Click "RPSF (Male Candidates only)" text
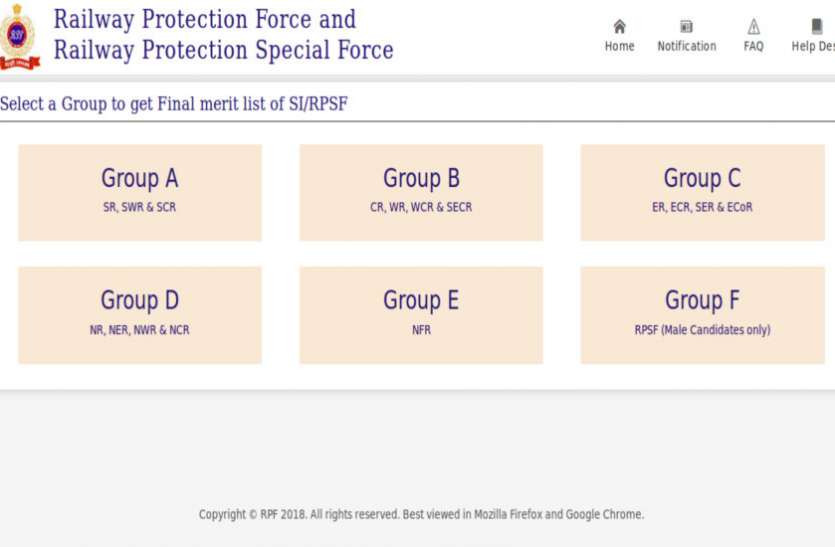 (702, 330)
